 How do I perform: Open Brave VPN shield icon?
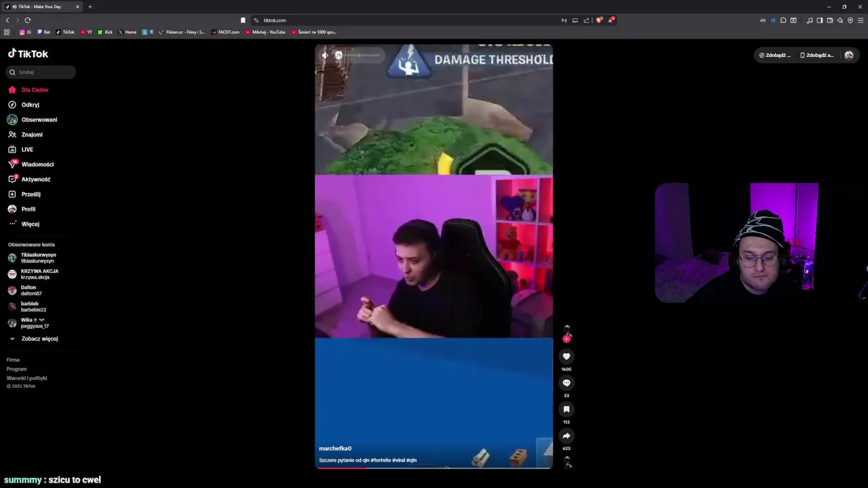(850, 20)
